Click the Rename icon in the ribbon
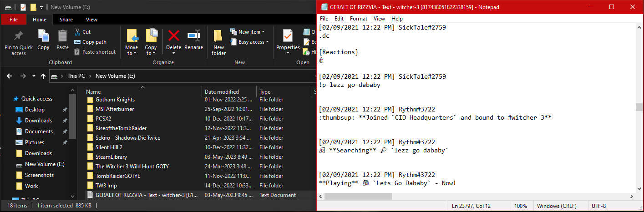This screenshot has height=212, width=644. coord(194,35)
